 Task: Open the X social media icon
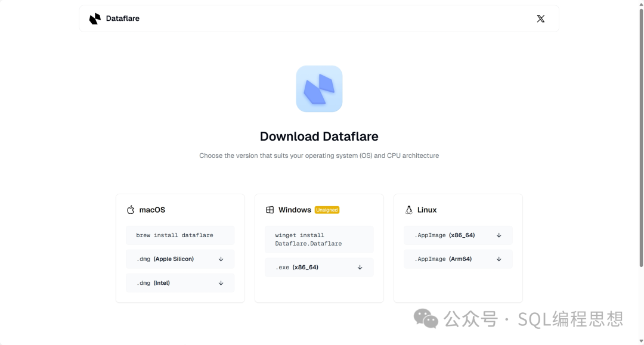point(540,18)
